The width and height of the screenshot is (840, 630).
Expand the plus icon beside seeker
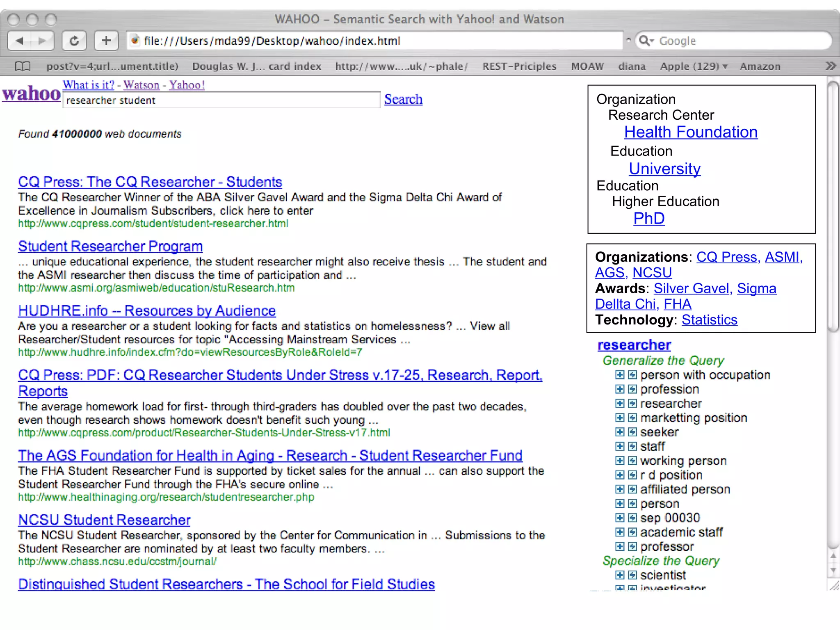click(x=620, y=432)
